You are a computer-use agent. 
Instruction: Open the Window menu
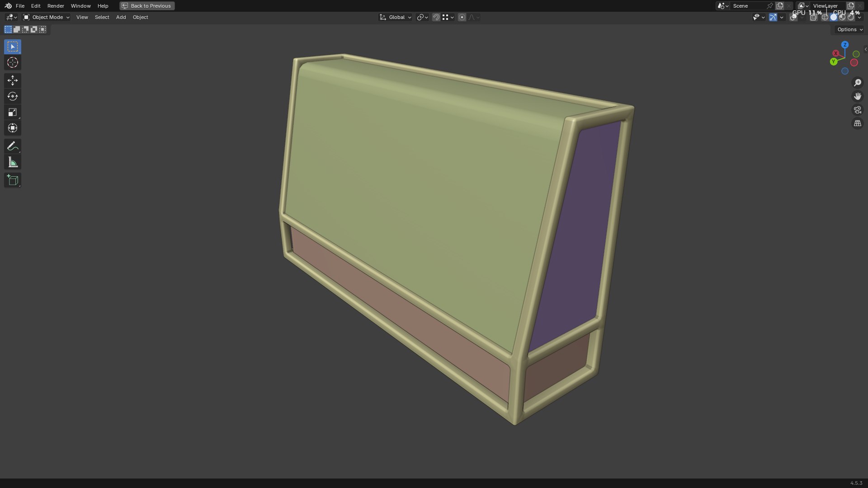tap(80, 6)
